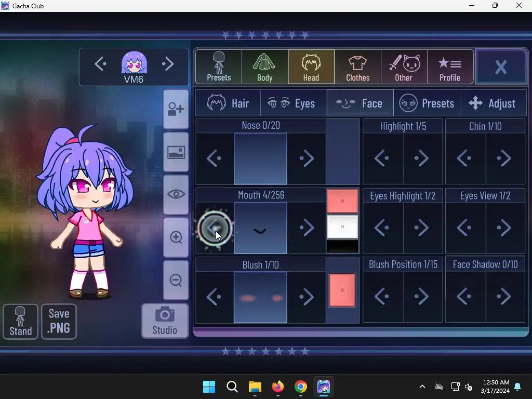Increase the Eyes View setting
Viewport: 532px width, 399px height.
coord(505,228)
